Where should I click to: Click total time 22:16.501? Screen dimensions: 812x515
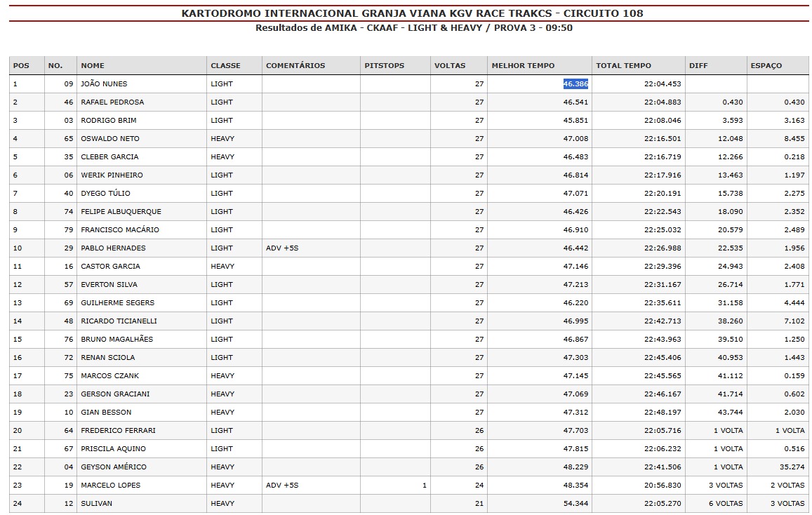point(663,139)
